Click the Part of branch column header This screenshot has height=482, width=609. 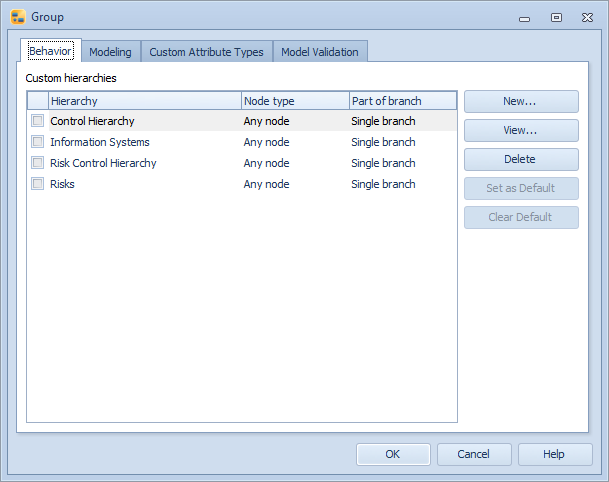pyautogui.click(x=402, y=101)
